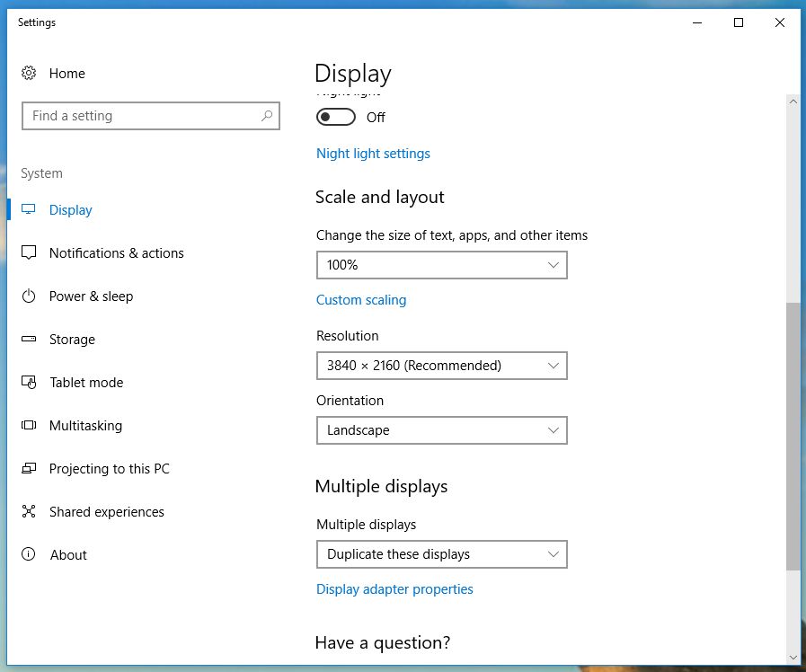Open the Duplicate these displays dropdown
Image resolution: width=806 pixels, height=672 pixels.
point(441,554)
